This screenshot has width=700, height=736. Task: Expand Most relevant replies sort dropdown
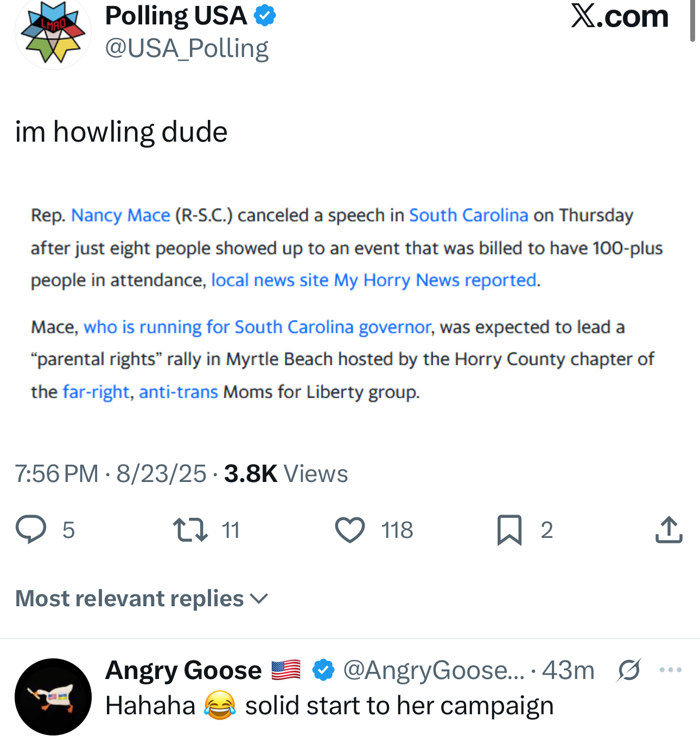pos(142,598)
